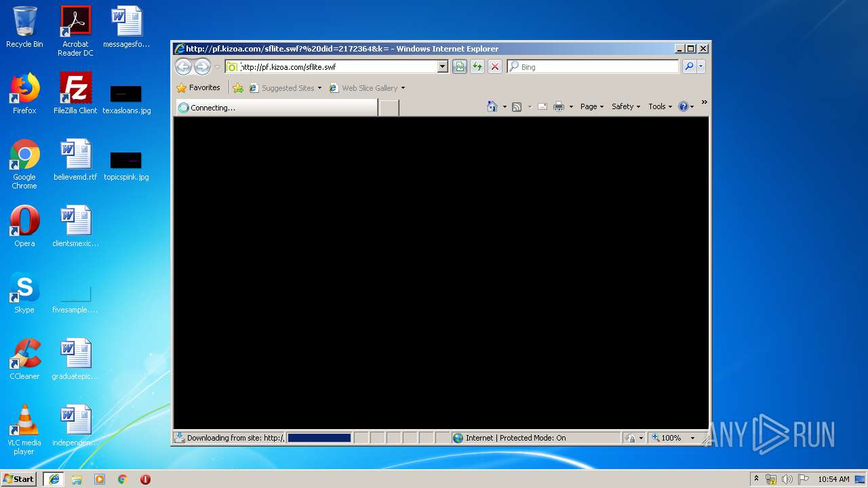Click the Windows Start button

click(x=19, y=479)
